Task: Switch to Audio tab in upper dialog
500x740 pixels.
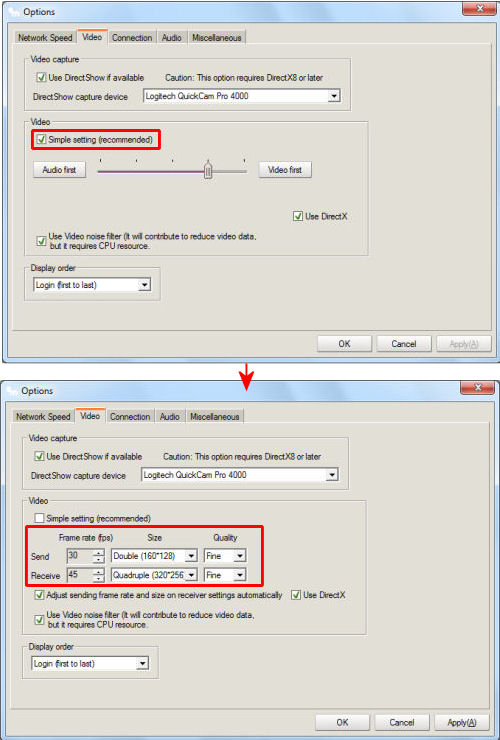Action: (x=172, y=38)
